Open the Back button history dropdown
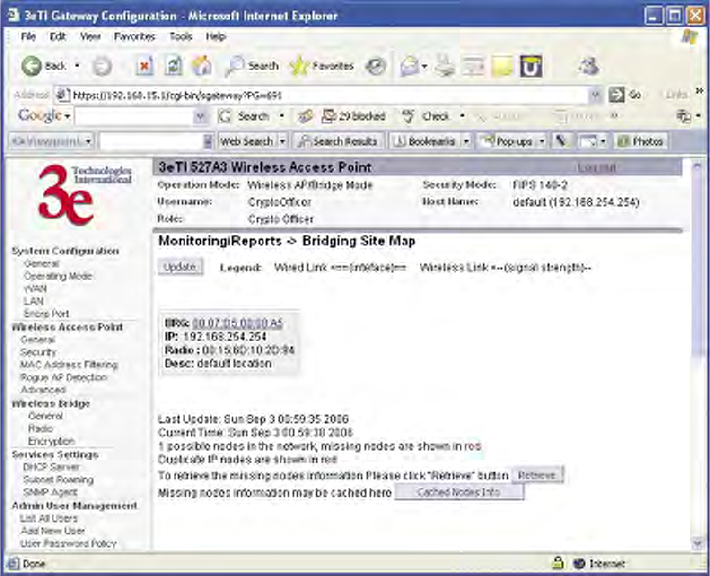 [77, 66]
